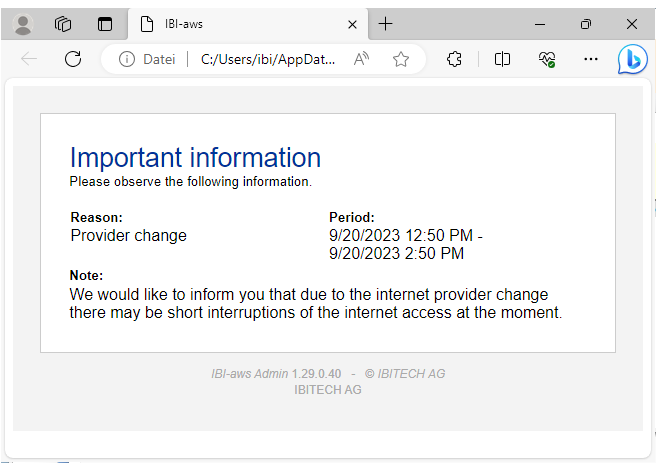Refresh the page with the reload icon
Viewport: 656px width, 463px height.
point(73,59)
